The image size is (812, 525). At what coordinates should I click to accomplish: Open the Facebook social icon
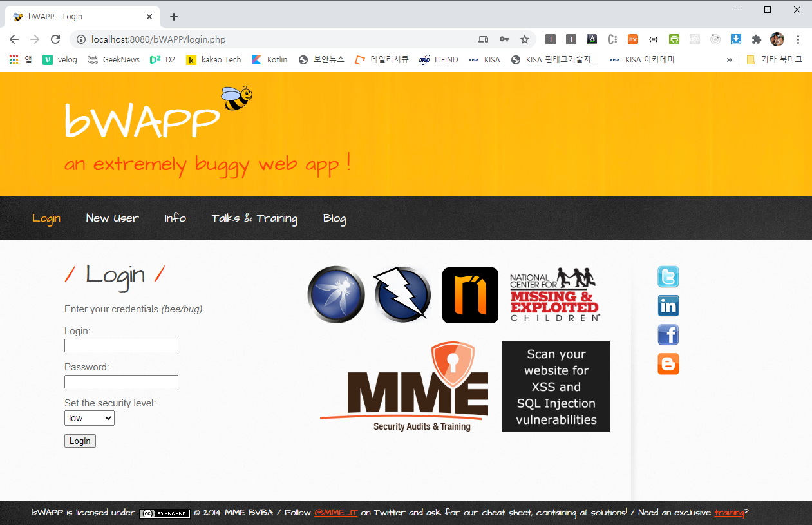pyautogui.click(x=668, y=335)
